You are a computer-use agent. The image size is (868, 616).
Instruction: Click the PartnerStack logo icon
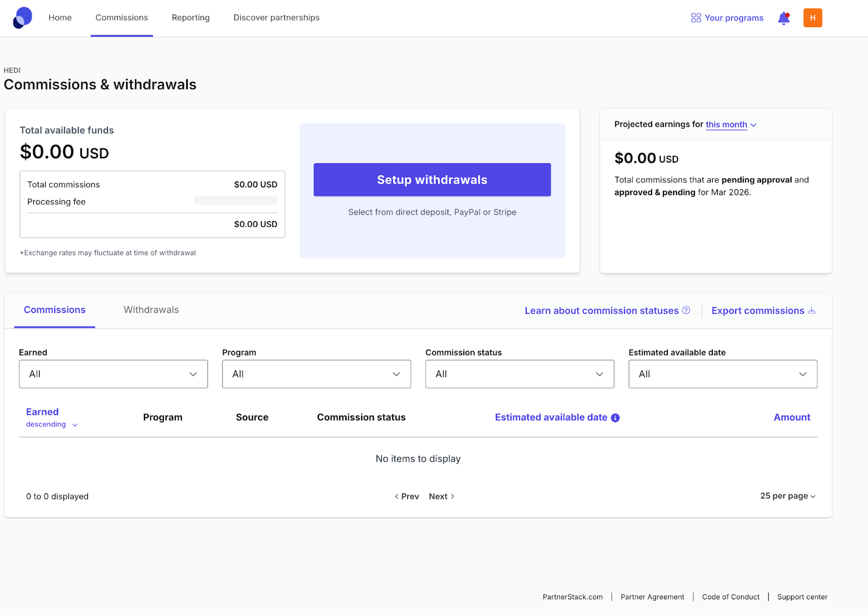(23, 17)
